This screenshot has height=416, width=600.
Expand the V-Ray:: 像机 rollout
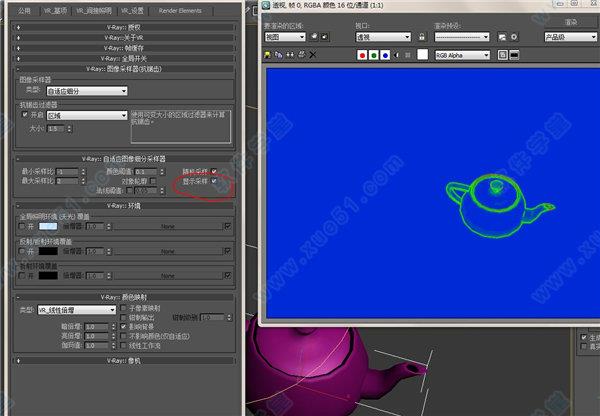[124, 361]
